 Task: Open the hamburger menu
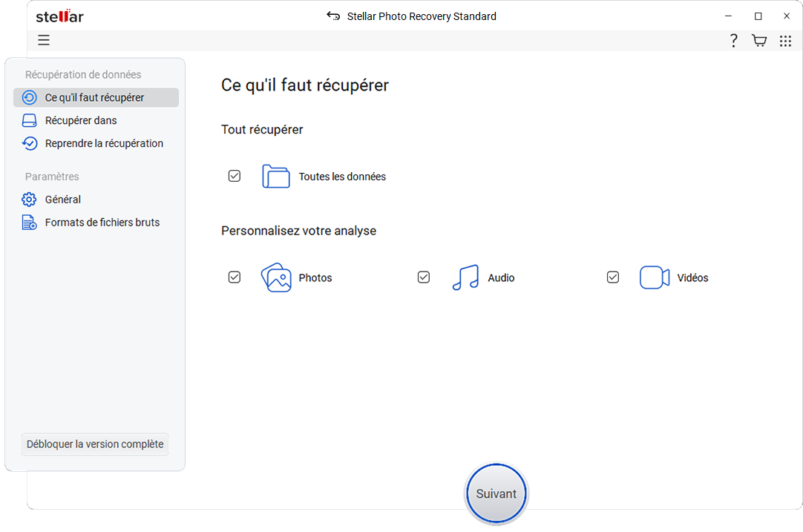(x=44, y=41)
